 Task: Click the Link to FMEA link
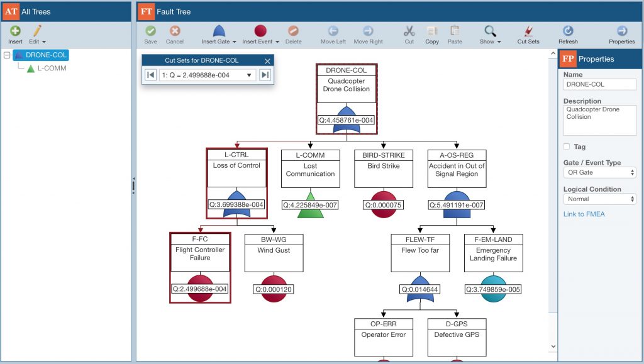pyautogui.click(x=584, y=214)
